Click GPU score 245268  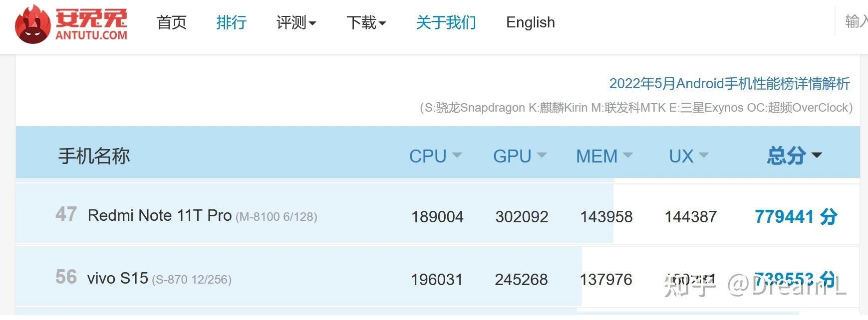[521, 280]
